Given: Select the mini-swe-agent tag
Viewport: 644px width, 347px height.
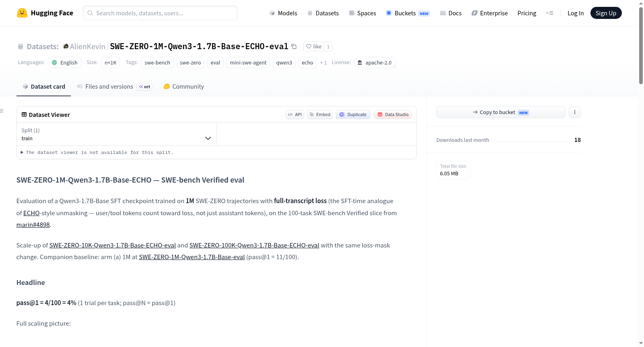Looking at the screenshot, I should click(248, 62).
